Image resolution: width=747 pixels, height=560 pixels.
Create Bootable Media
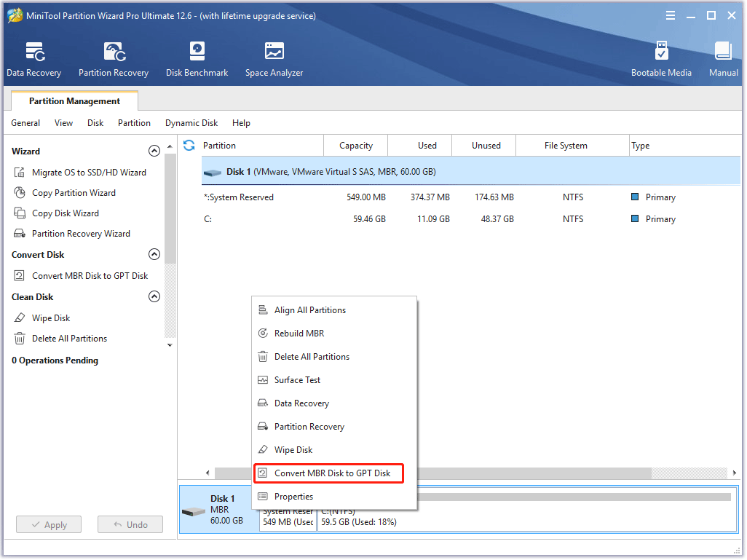(661, 60)
